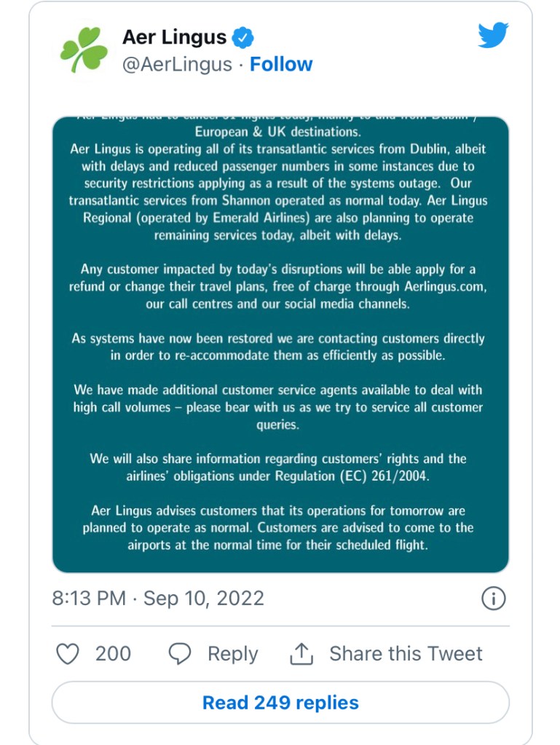This screenshot has width=560, height=745.
Task: Click the 200 likes count
Action: 113,654
